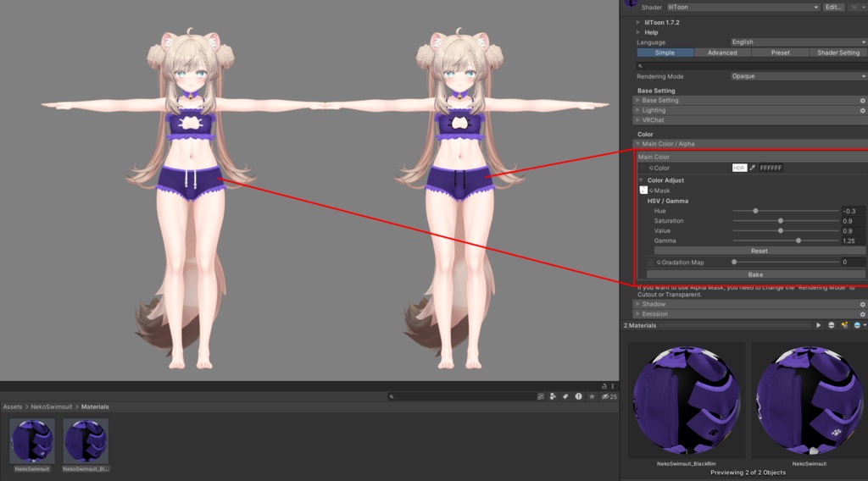Select the NekoSwimsuit material asset
The width and height of the screenshot is (868, 481).
pyautogui.click(x=32, y=445)
